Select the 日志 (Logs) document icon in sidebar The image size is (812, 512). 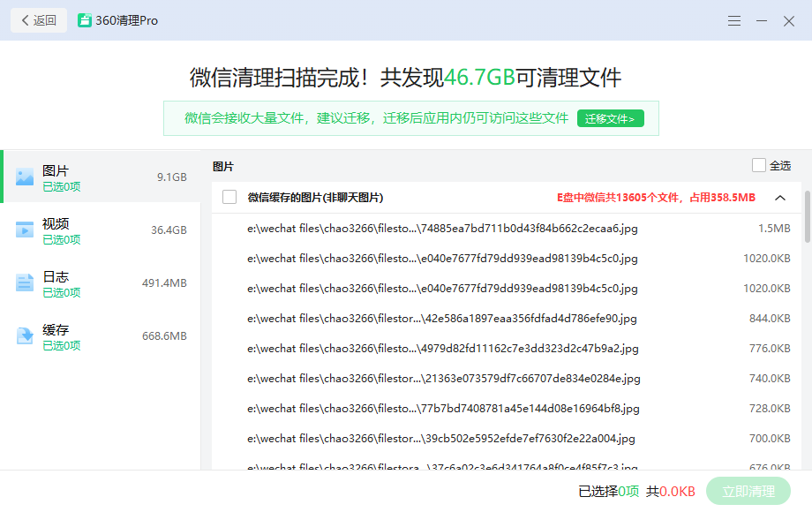(24, 281)
